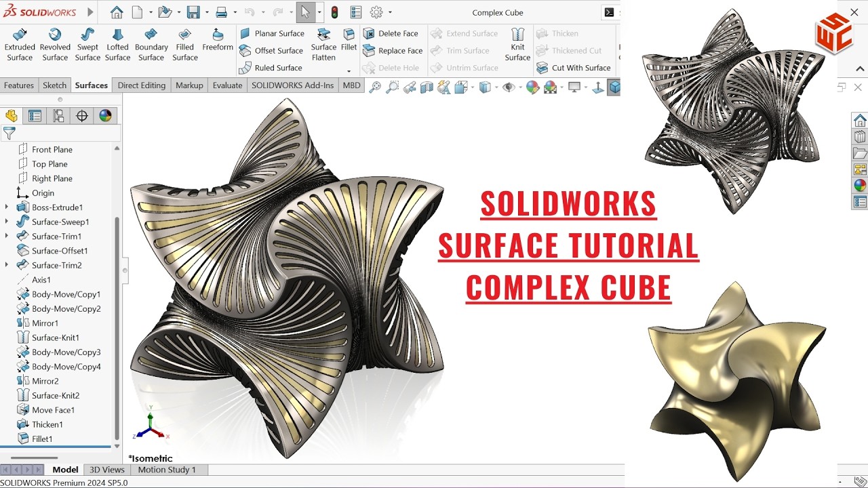Select the Extruded Surface tool

click(x=20, y=45)
